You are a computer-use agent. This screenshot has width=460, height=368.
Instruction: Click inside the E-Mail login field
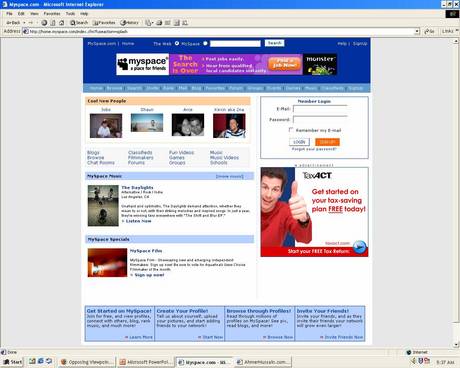pos(320,109)
